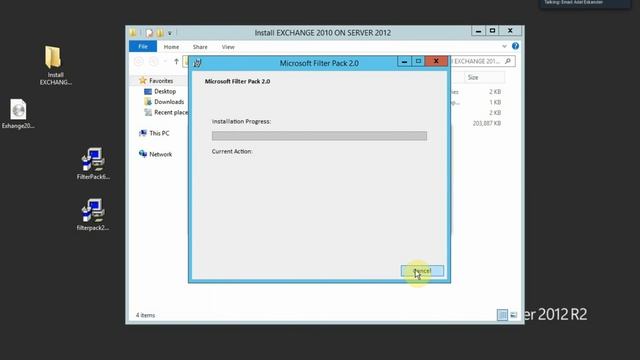Click Explorer title bar folder icon
Screen dimensions: 640x360
pos(133,33)
